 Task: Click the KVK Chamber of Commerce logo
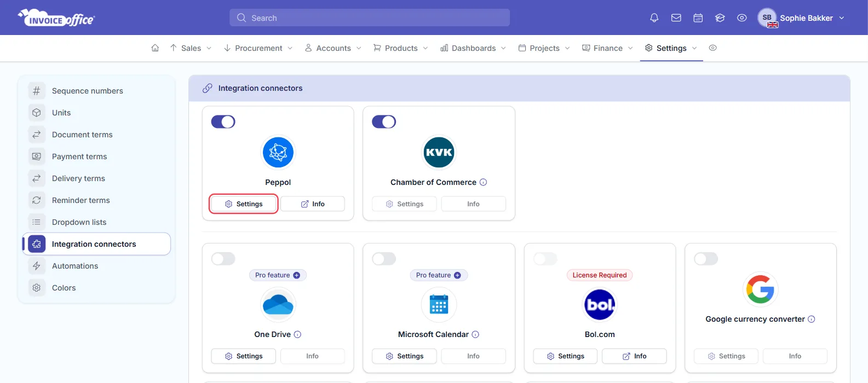pyautogui.click(x=439, y=152)
